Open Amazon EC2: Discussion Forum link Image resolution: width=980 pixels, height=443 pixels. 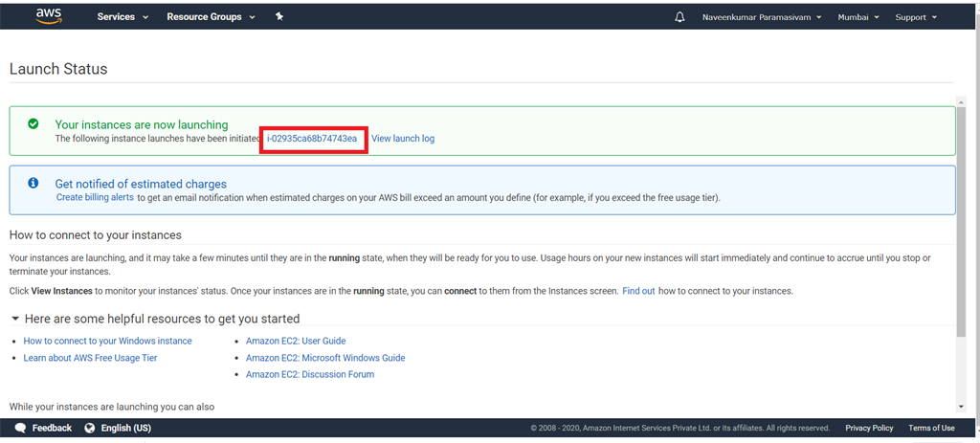tap(310, 375)
